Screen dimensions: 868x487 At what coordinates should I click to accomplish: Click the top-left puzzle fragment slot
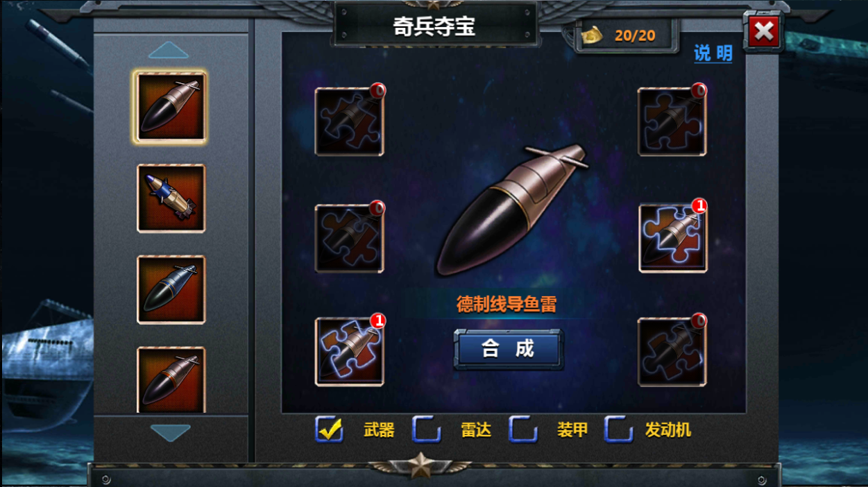(350, 121)
